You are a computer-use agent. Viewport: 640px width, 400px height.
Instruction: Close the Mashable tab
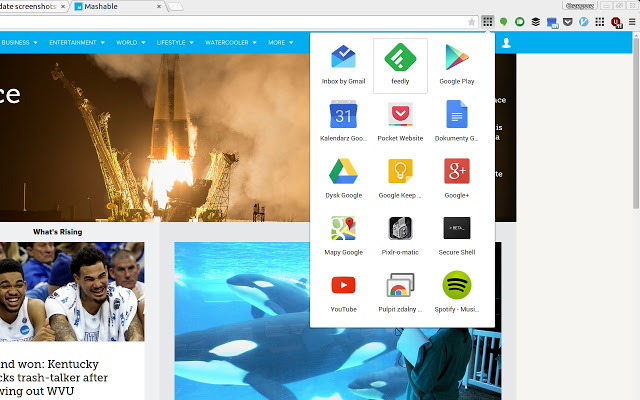pos(159,7)
